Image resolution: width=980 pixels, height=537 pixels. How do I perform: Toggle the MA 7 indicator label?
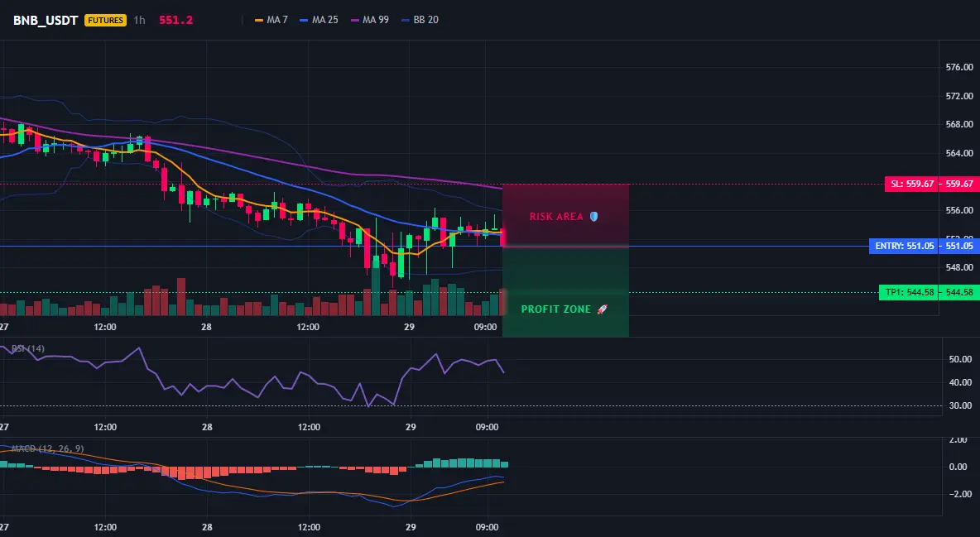click(x=277, y=20)
